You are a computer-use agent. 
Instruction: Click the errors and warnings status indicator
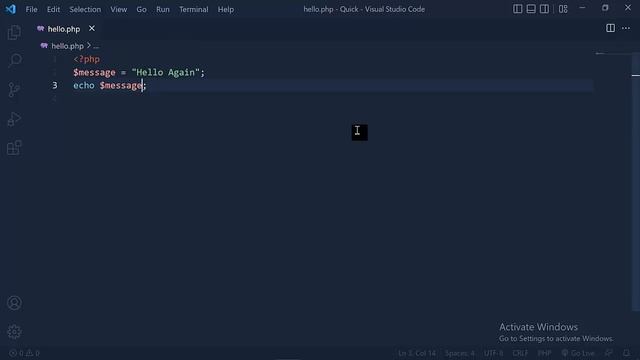[24, 353]
